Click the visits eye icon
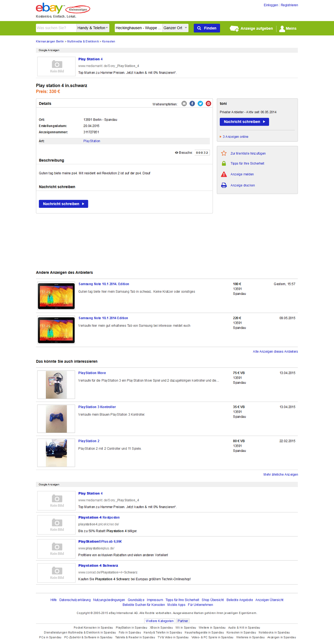 click(x=177, y=153)
